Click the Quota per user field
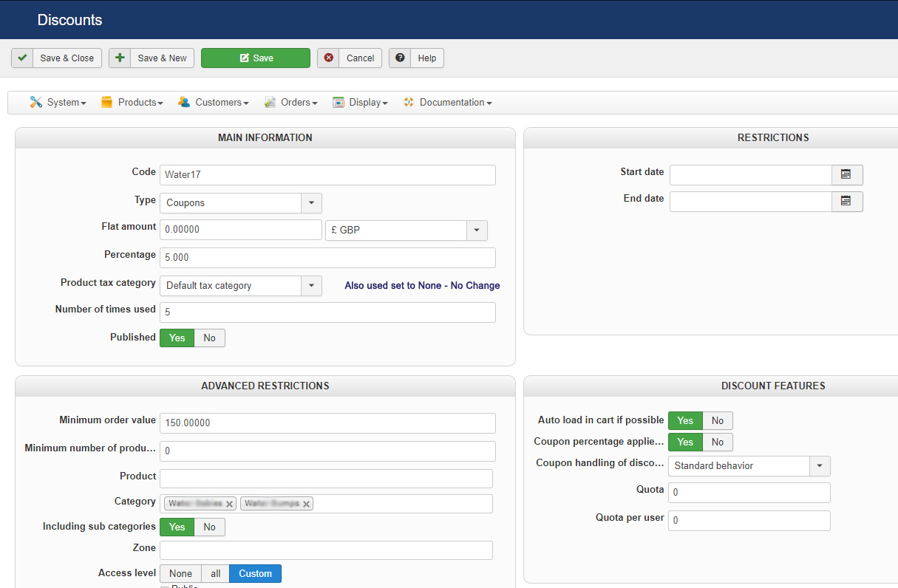The width and height of the screenshot is (898, 588). (749, 521)
